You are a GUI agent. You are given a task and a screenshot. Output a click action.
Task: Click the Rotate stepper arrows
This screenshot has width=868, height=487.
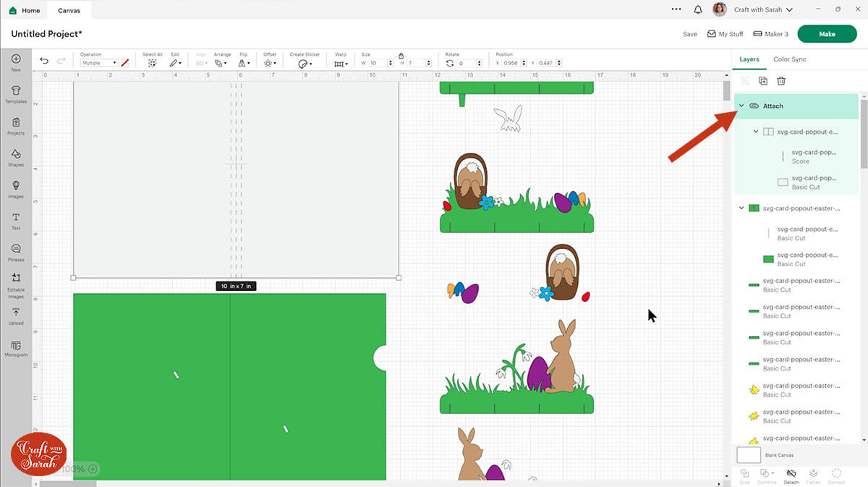tap(479, 63)
